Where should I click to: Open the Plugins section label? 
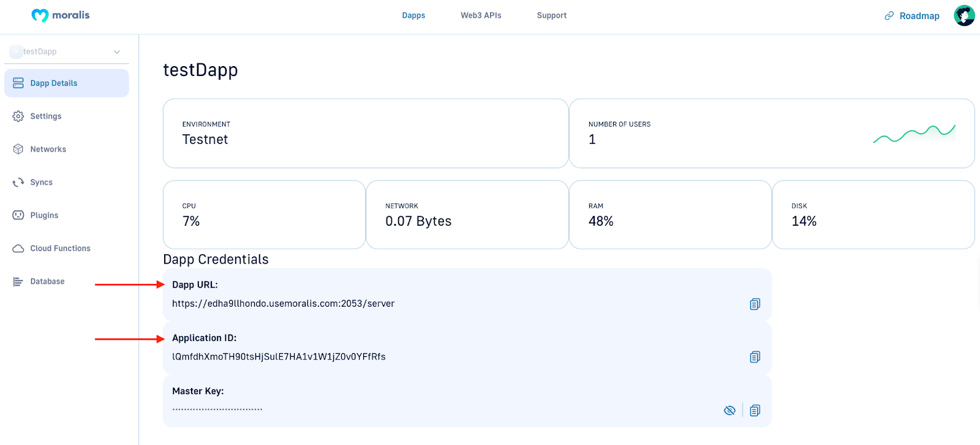44,215
